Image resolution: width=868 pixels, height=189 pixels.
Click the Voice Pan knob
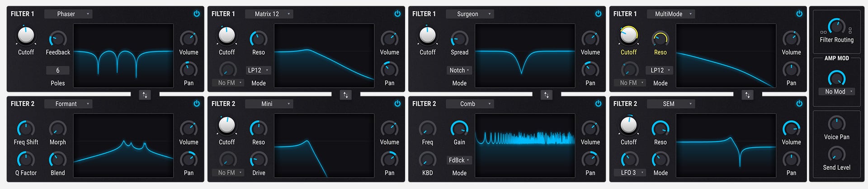tap(836, 123)
